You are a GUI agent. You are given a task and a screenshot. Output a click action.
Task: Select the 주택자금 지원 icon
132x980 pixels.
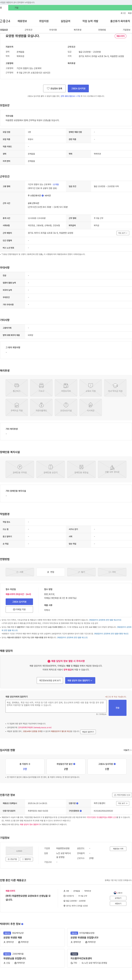point(17,407)
